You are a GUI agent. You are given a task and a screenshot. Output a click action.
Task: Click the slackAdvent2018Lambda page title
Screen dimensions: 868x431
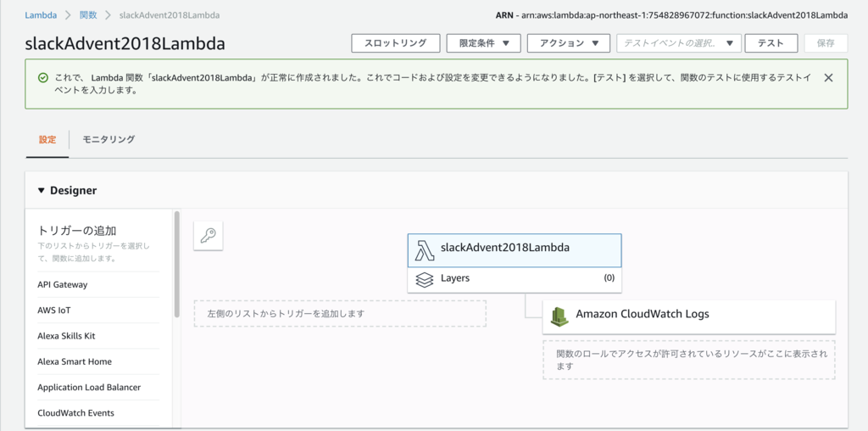click(x=125, y=44)
